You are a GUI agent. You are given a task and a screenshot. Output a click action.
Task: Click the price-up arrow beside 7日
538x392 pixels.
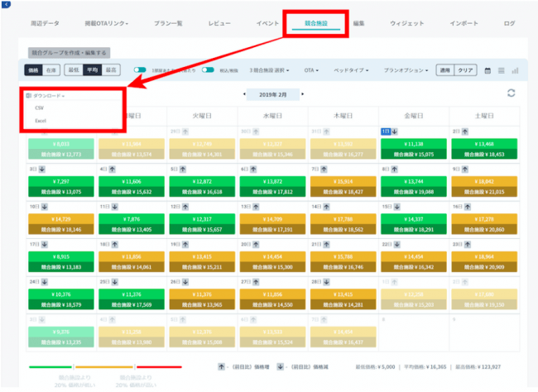click(324, 169)
